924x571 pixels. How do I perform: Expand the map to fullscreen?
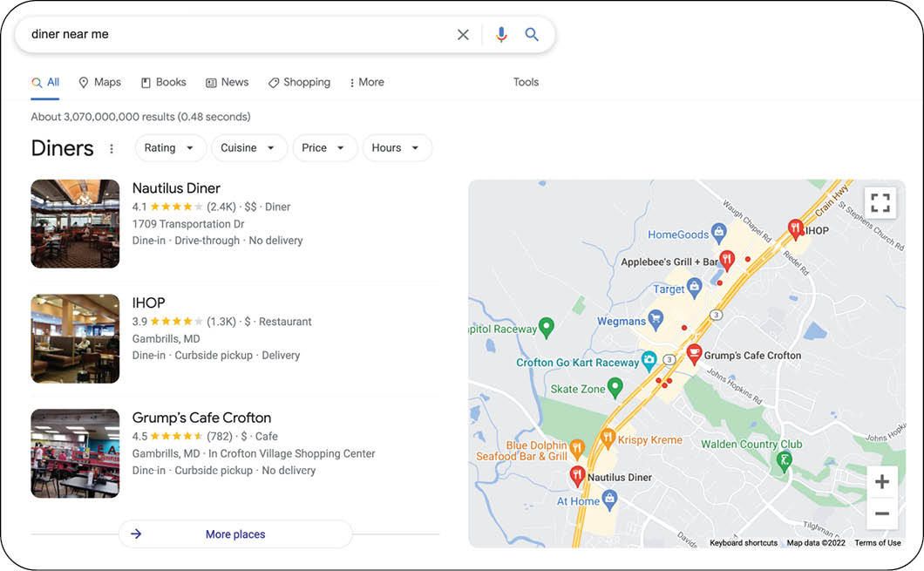point(880,203)
